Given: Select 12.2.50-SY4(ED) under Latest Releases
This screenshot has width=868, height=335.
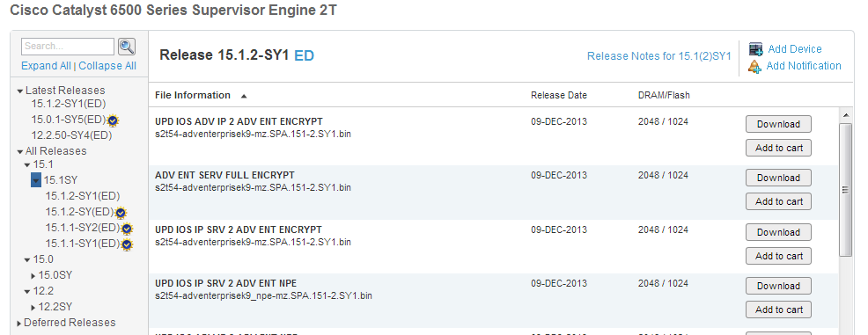Looking at the screenshot, I should tap(71, 135).
